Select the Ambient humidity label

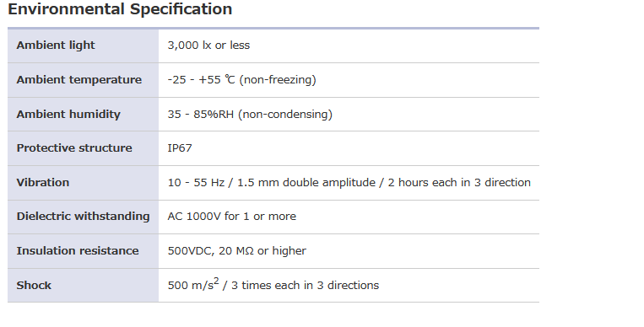(x=68, y=114)
